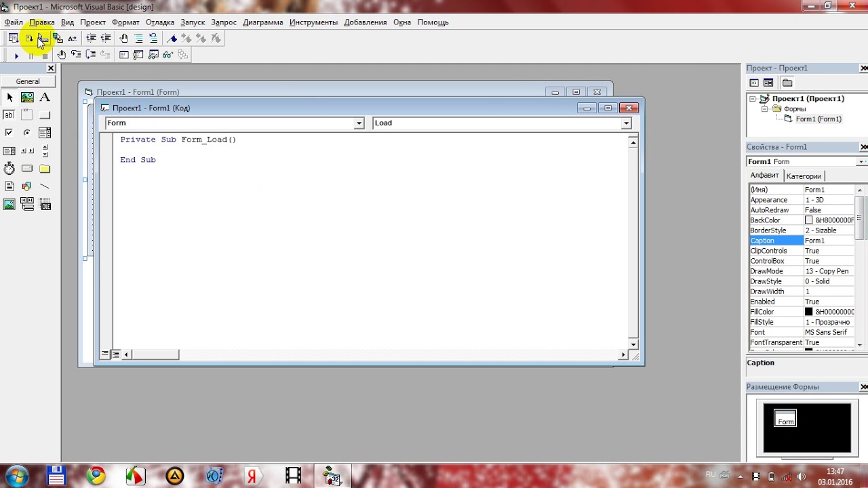868x488 pixels.
Task: Select the Label control tool
Action: click(45, 98)
